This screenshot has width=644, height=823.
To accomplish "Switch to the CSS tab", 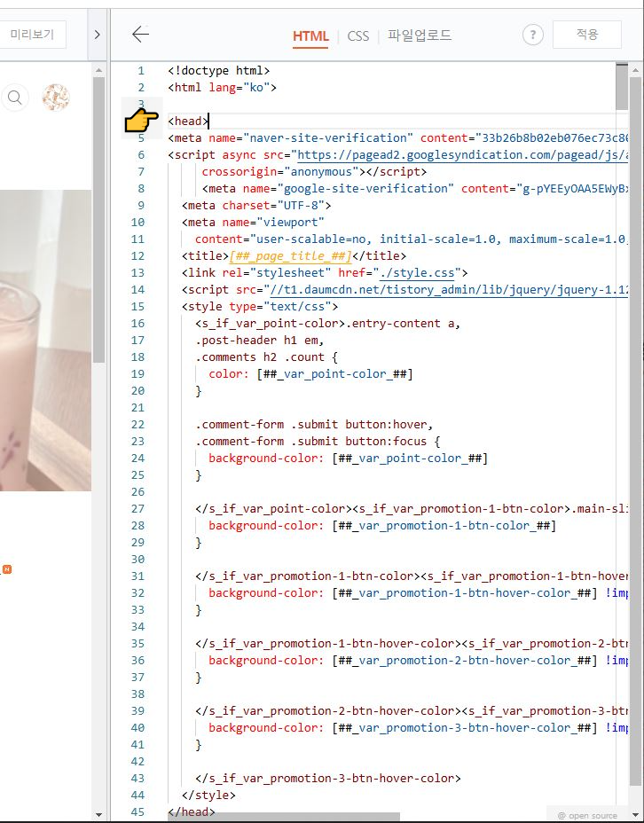I will tap(358, 36).
